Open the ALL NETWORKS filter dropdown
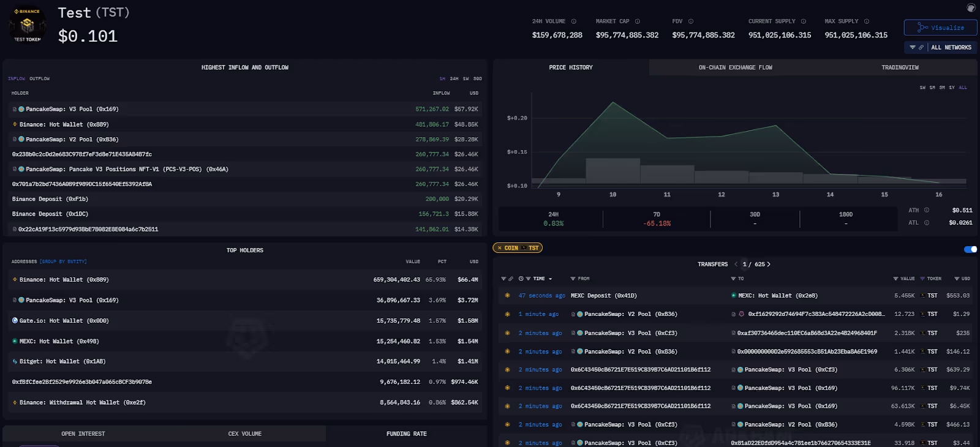This screenshot has width=980, height=447. 940,47
